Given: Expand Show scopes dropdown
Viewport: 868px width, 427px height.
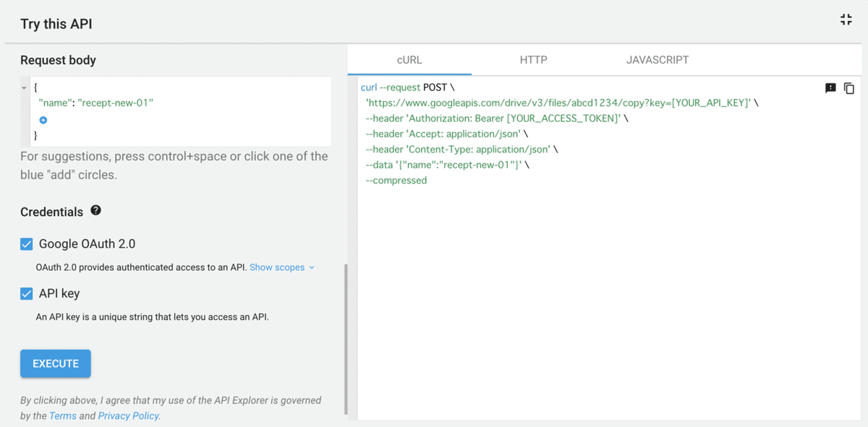Looking at the screenshot, I should point(281,267).
